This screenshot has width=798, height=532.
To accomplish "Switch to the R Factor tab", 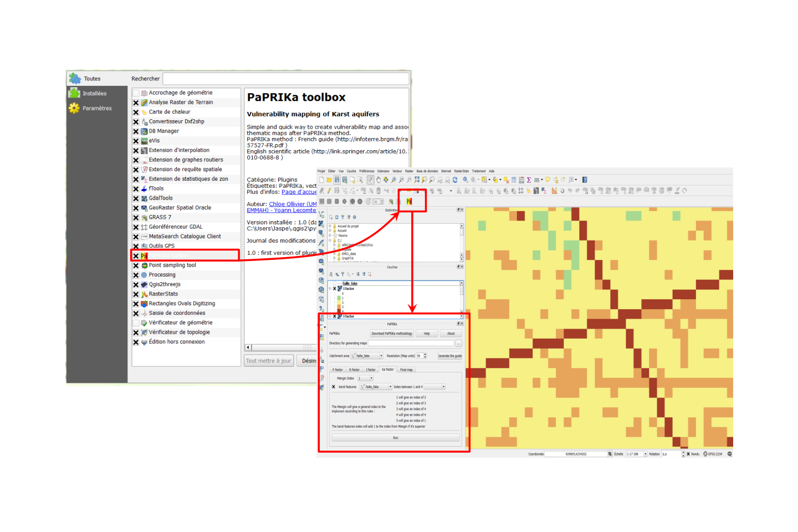I will coord(354,370).
